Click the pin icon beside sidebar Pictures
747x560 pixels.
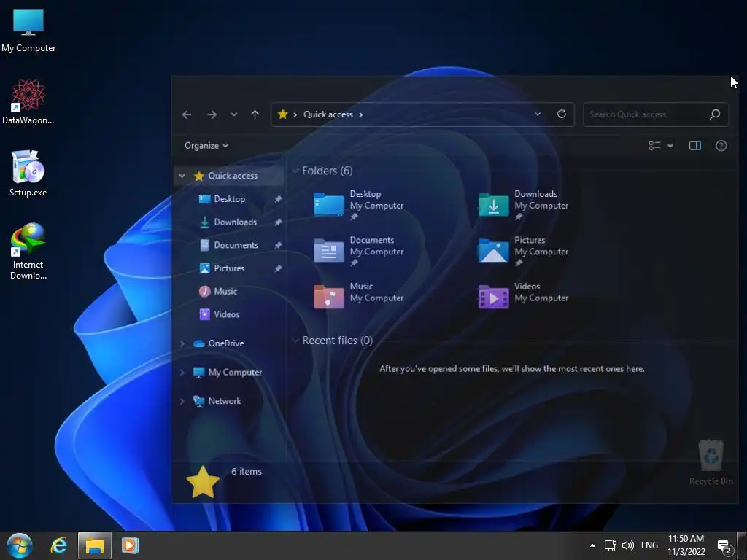pyautogui.click(x=278, y=268)
